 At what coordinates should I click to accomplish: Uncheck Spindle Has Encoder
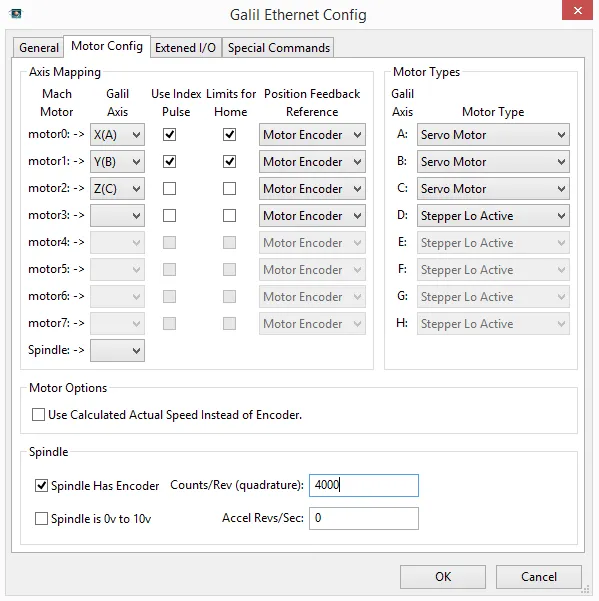pos(41,485)
